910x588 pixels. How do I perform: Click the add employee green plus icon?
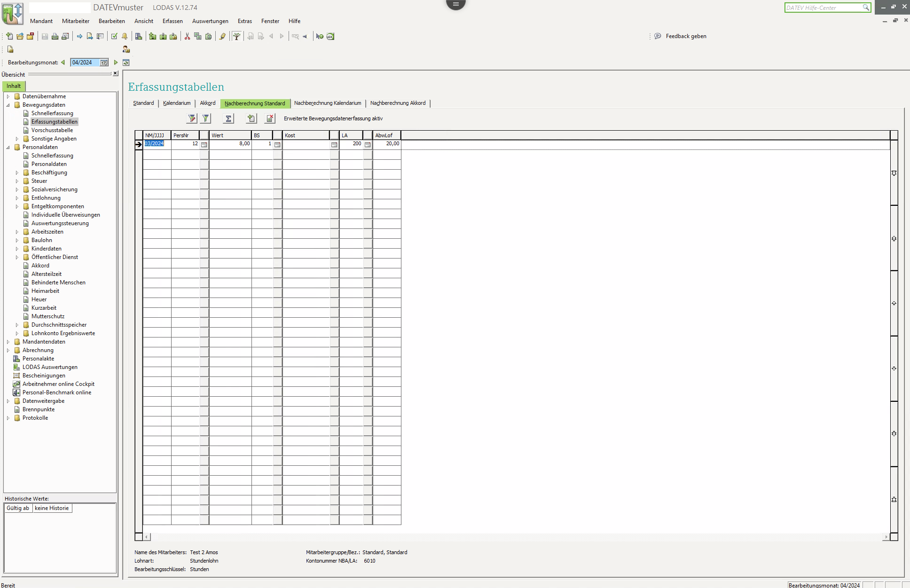pos(153,36)
